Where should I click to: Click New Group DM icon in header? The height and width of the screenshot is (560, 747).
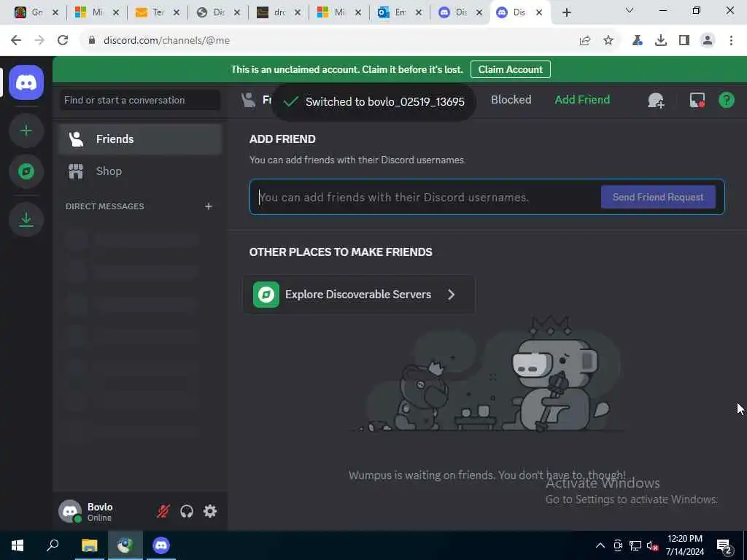pos(656,100)
